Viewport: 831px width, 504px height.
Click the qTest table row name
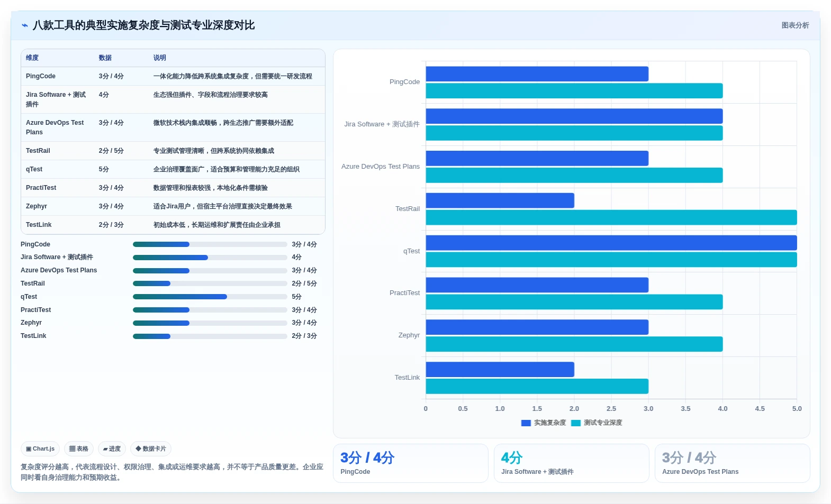[34, 169]
